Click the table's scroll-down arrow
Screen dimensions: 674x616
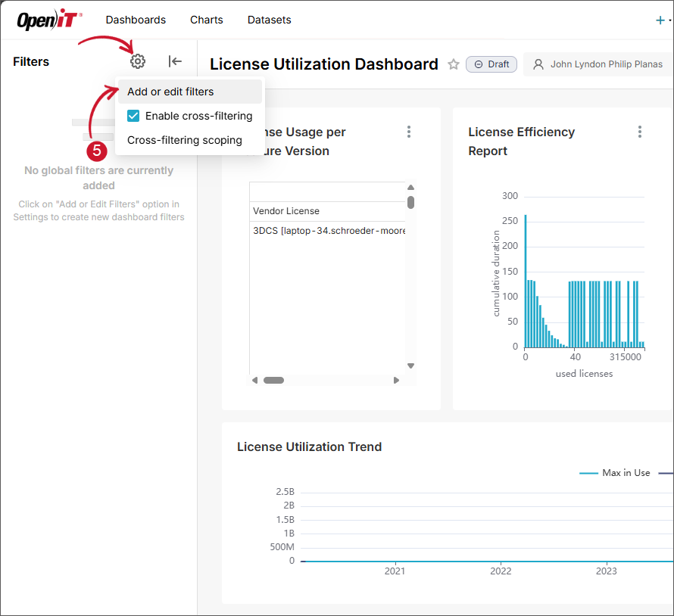(x=411, y=366)
